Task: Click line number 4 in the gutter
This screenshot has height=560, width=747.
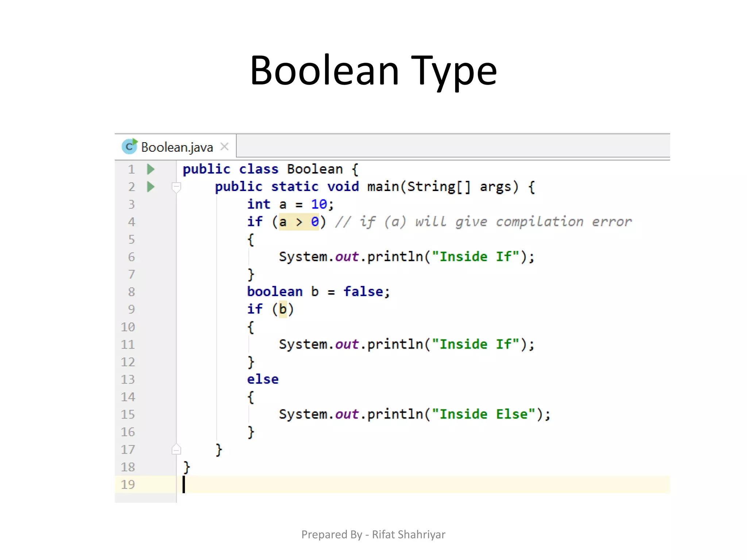Action: pos(131,222)
